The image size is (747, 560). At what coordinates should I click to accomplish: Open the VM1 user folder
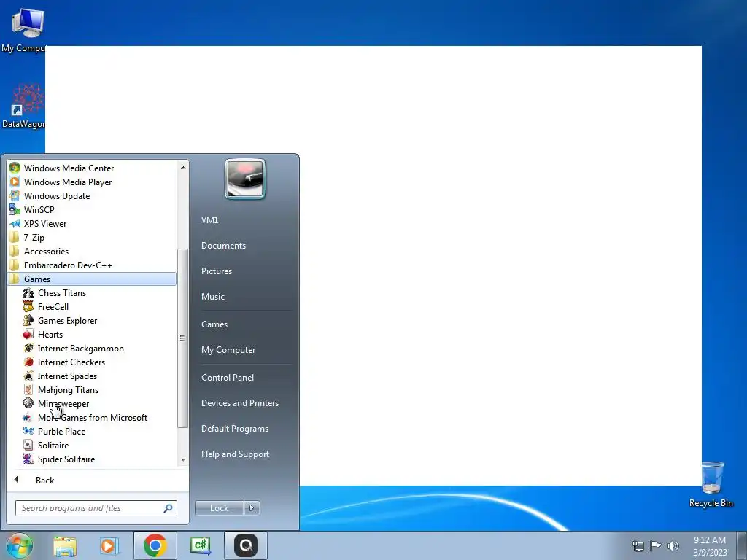[209, 220]
